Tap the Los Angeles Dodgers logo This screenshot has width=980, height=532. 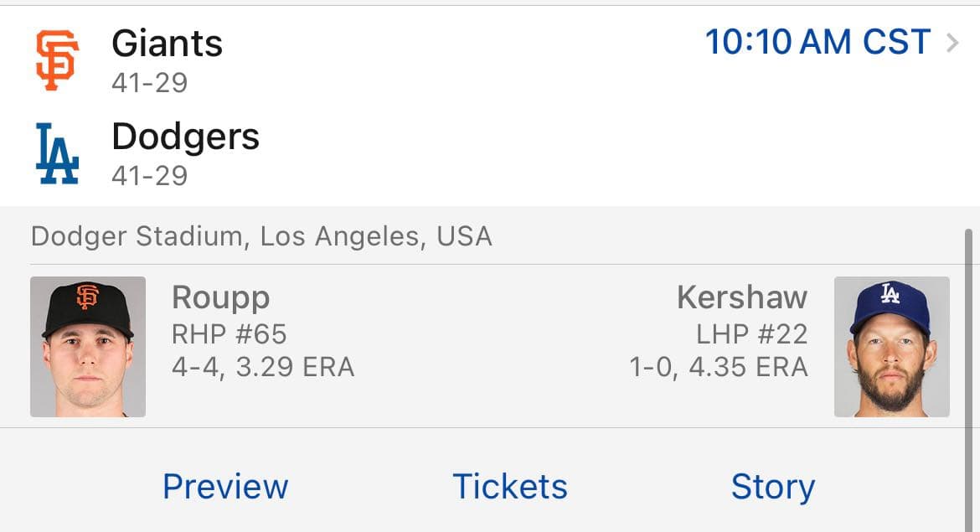(57, 153)
